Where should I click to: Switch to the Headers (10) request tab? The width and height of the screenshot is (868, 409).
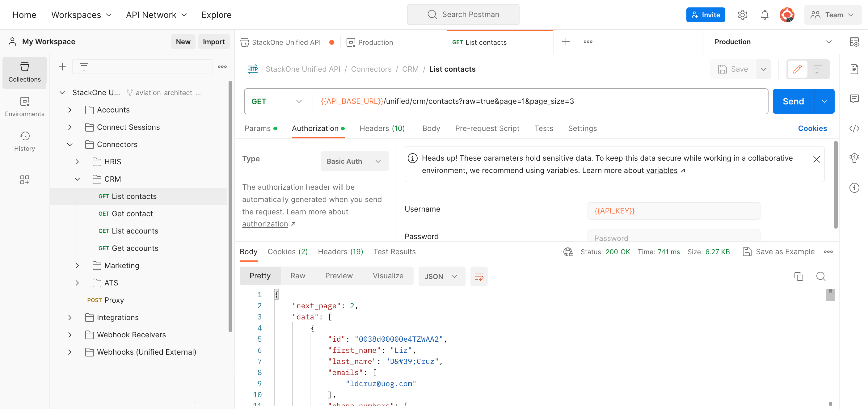coord(382,129)
